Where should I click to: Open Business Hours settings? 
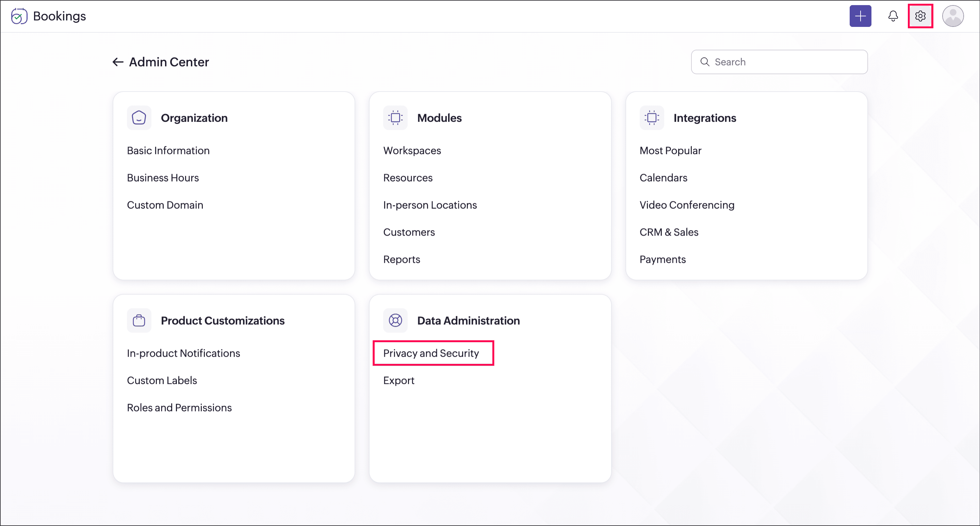(163, 178)
